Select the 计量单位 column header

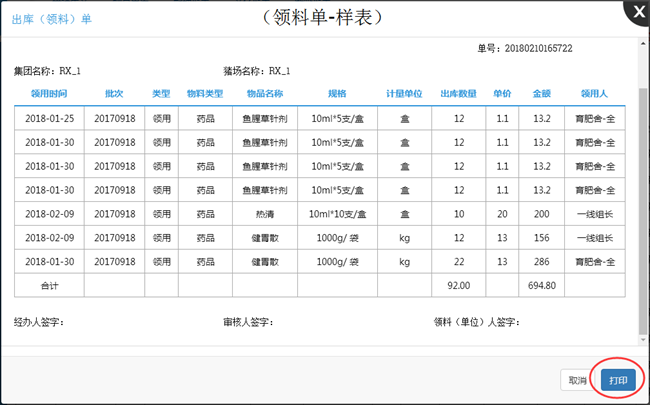tap(404, 93)
